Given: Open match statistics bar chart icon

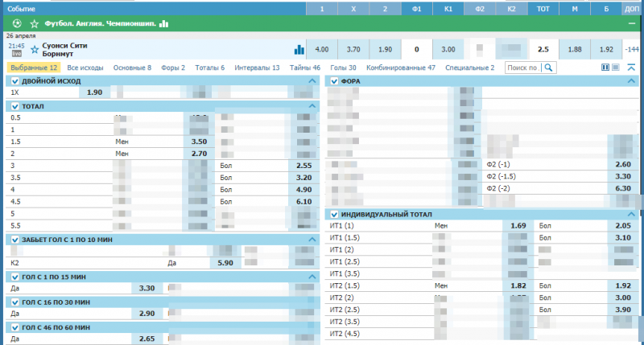Looking at the screenshot, I should tap(299, 49).
